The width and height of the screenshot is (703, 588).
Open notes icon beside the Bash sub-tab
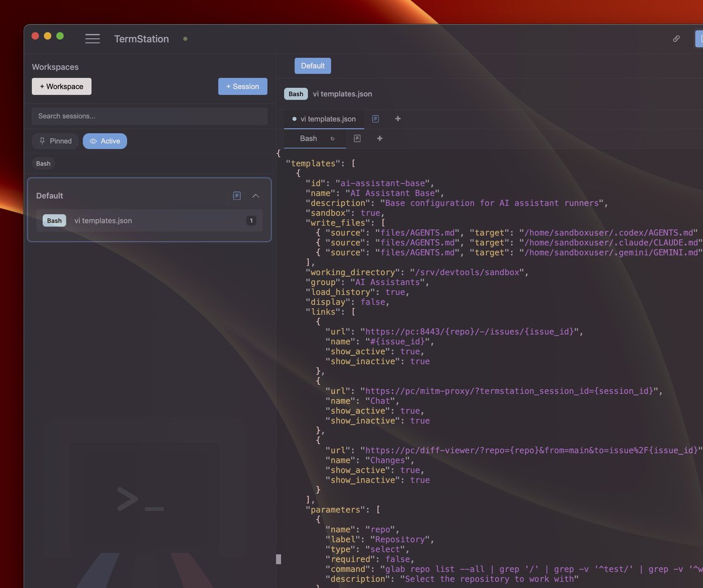pos(357,139)
